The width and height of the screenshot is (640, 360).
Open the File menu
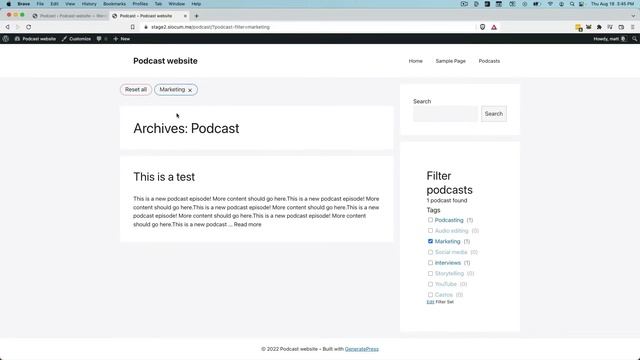tap(40, 4)
